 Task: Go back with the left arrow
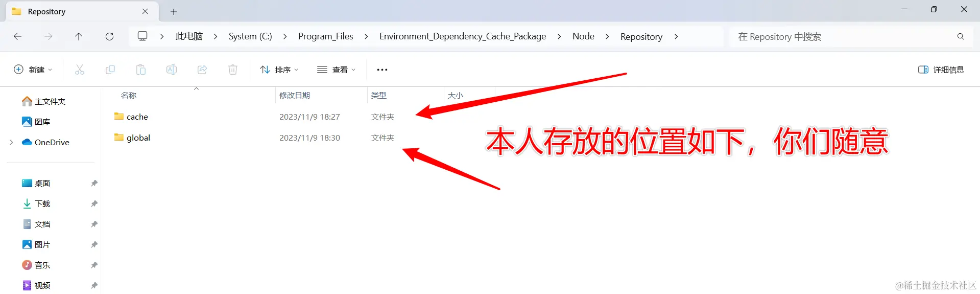click(x=17, y=36)
